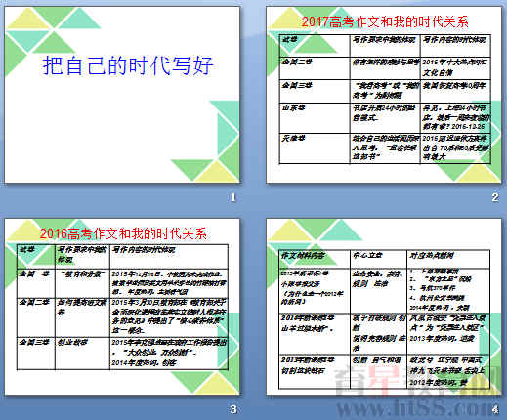Click the 全国一卷 cell
Viewport: 507px width, 420px height.
tap(36, 282)
